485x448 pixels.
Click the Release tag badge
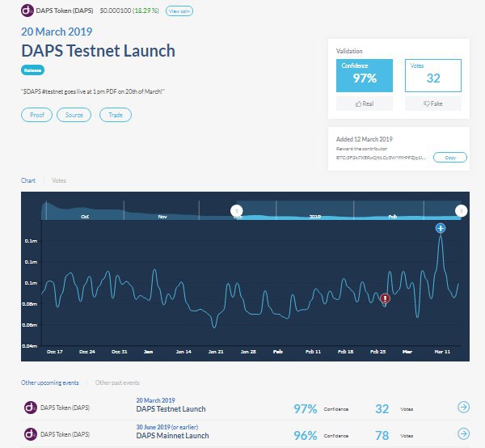(x=33, y=70)
